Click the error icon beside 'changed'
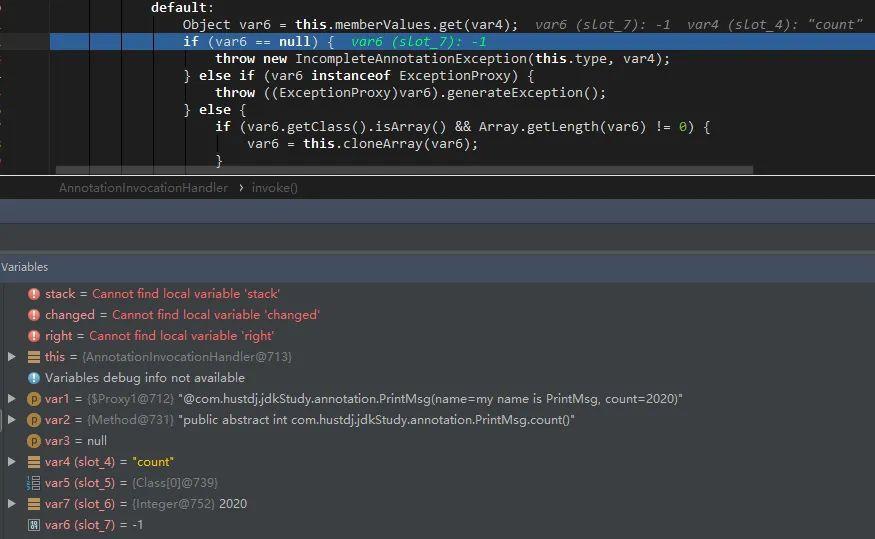 pyautogui.click(x=33, y=315)
